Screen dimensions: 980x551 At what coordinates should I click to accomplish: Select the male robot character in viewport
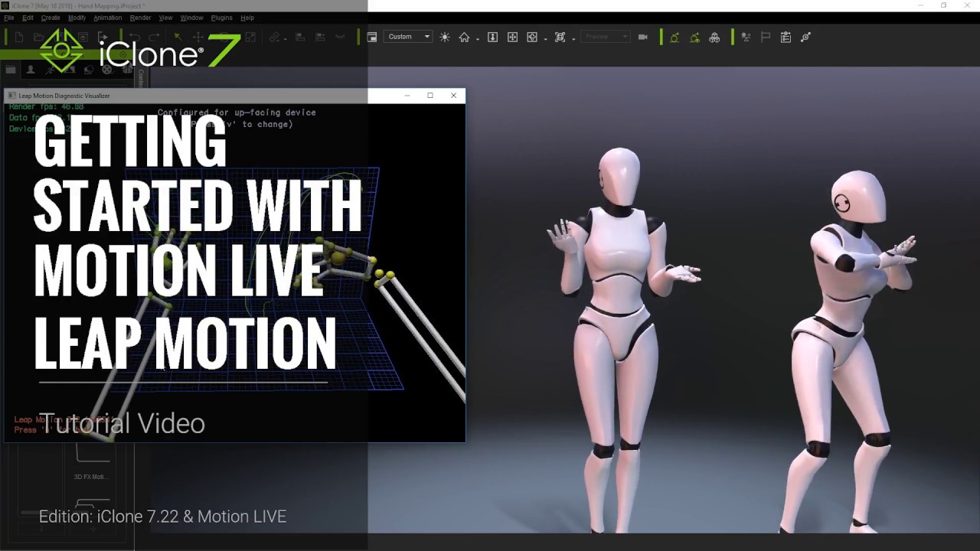(850, 352)
